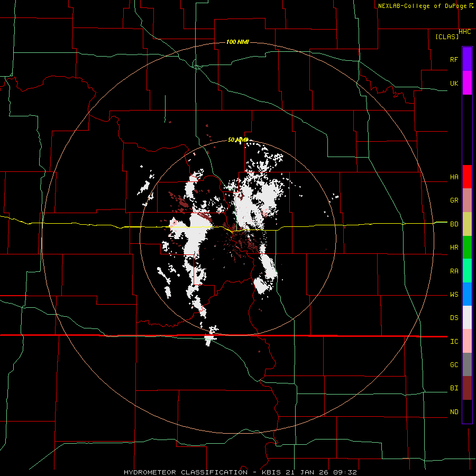Click the RF purple legend swatch

point(467,59)
